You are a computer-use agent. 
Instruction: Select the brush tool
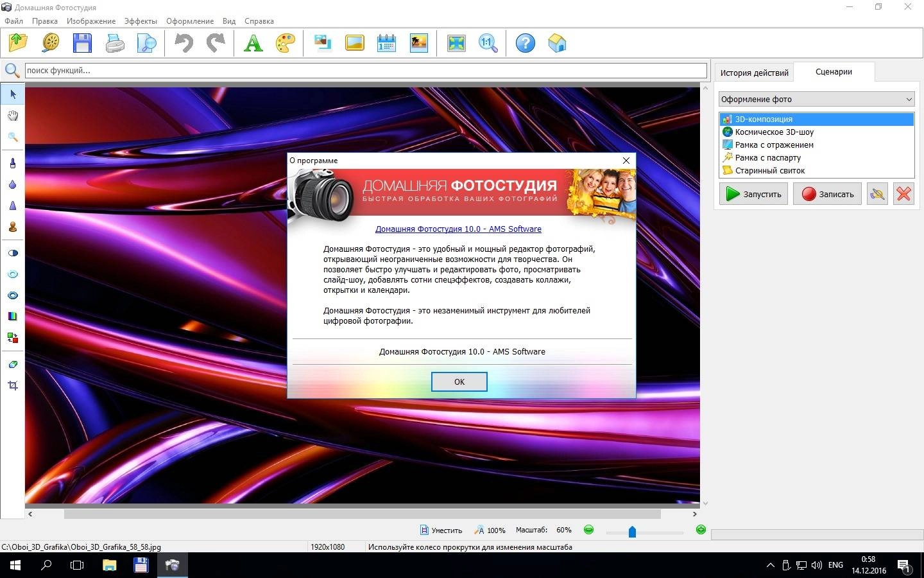(13, 163)
